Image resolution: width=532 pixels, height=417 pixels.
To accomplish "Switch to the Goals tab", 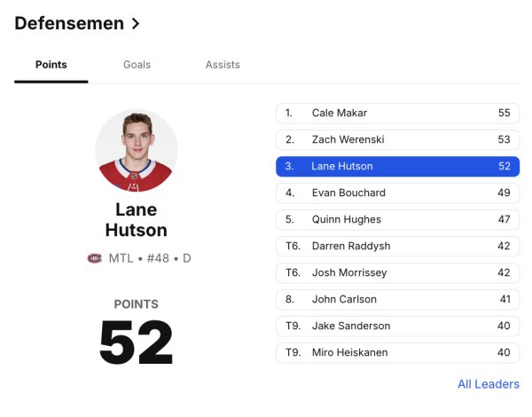I will point(137,65).
